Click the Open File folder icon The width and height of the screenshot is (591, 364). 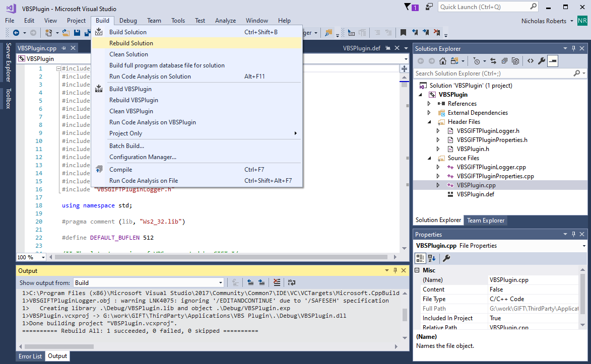pyautogui.click(x=66, y=33)
